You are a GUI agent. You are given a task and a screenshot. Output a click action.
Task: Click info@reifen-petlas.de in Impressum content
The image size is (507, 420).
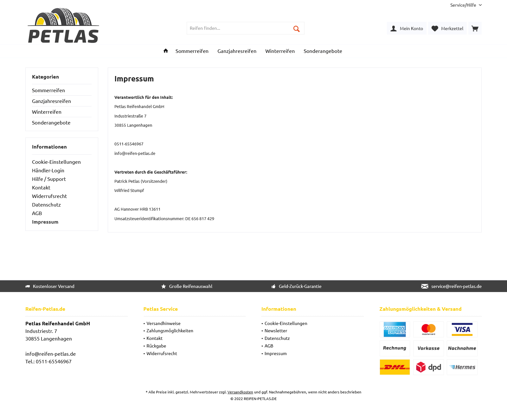135,153
